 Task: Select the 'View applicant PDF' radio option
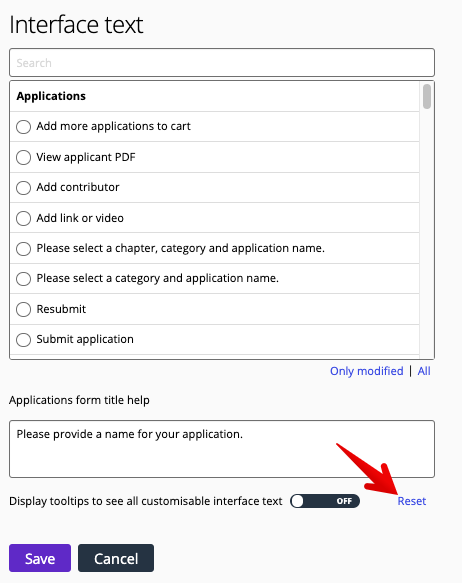click(x=23, y=157)
